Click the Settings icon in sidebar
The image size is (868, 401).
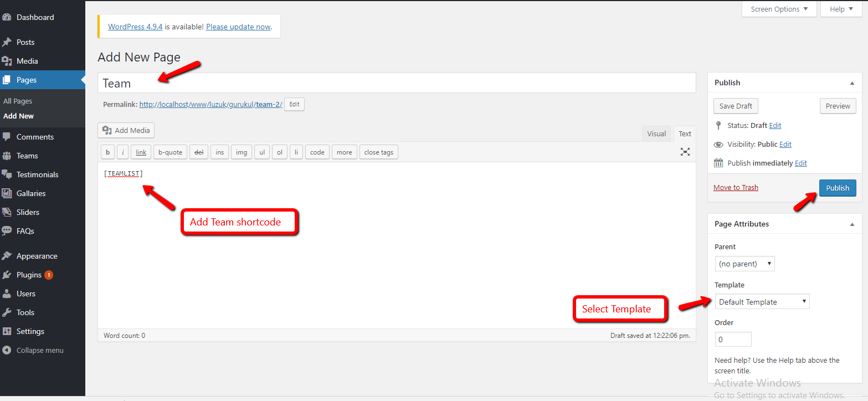click(x=7, y=331)
